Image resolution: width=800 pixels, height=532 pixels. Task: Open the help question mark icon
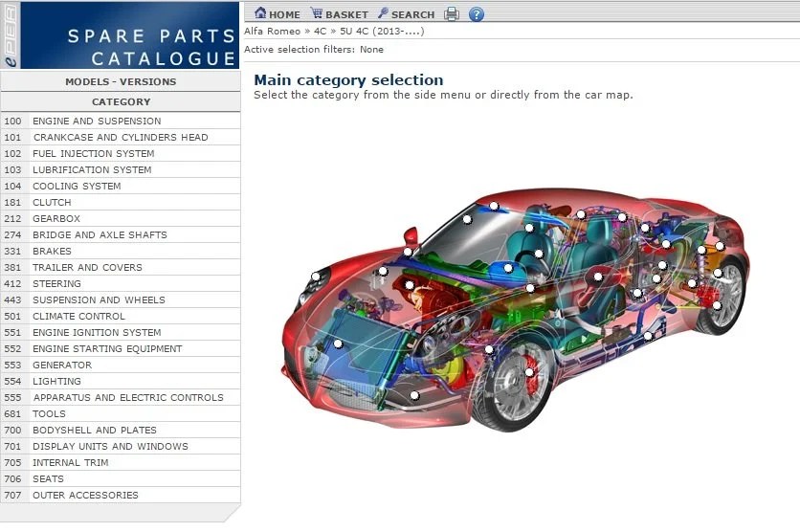click(476, 14)
